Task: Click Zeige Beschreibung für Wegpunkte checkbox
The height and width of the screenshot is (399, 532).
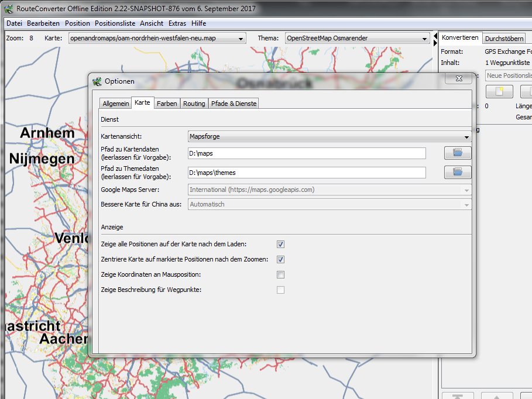Action: (x=280, y=290)
